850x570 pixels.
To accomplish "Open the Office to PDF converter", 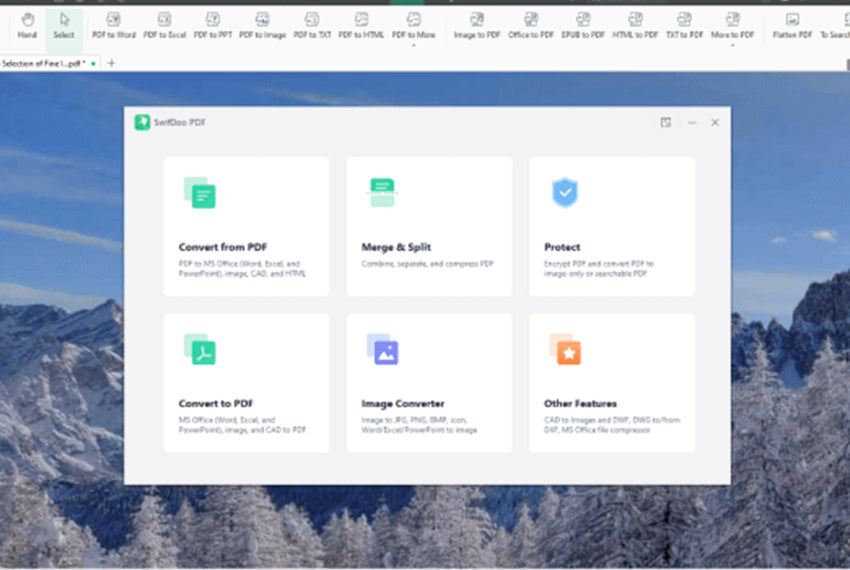I will 531,25.
